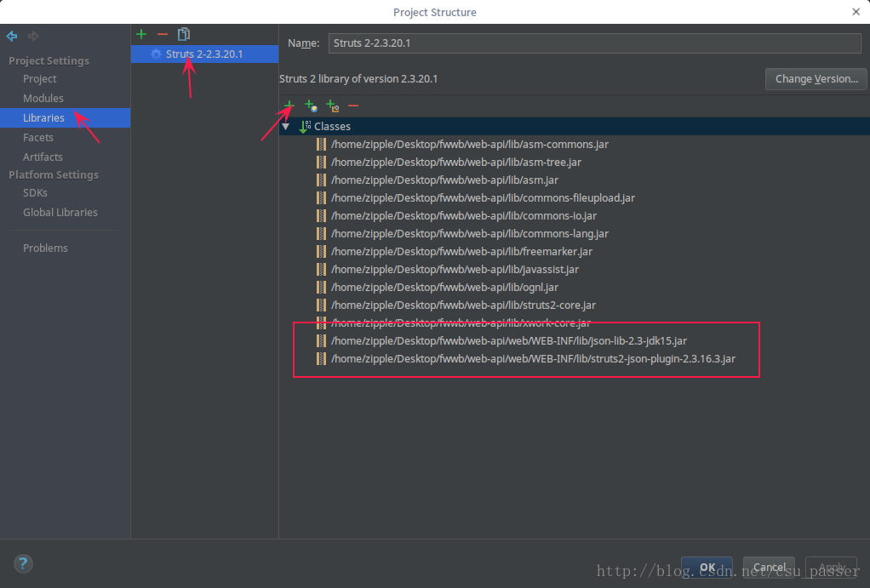Confirm with the OK button
870x588 pixels.
[707, 567]
